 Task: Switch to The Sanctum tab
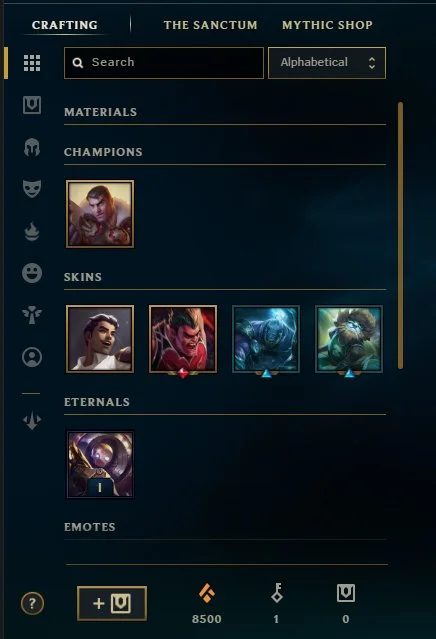210,25
